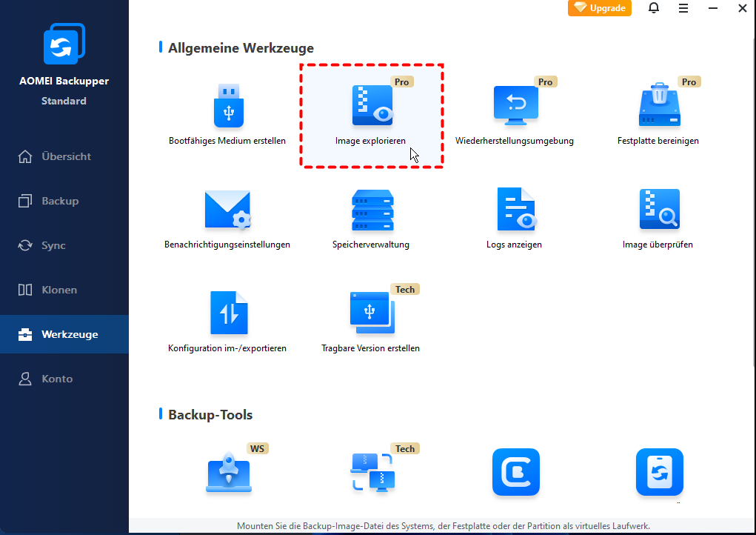The image size is (756, 535).
Task: Click the Image explorieren label text
Action: coord(370,141)
